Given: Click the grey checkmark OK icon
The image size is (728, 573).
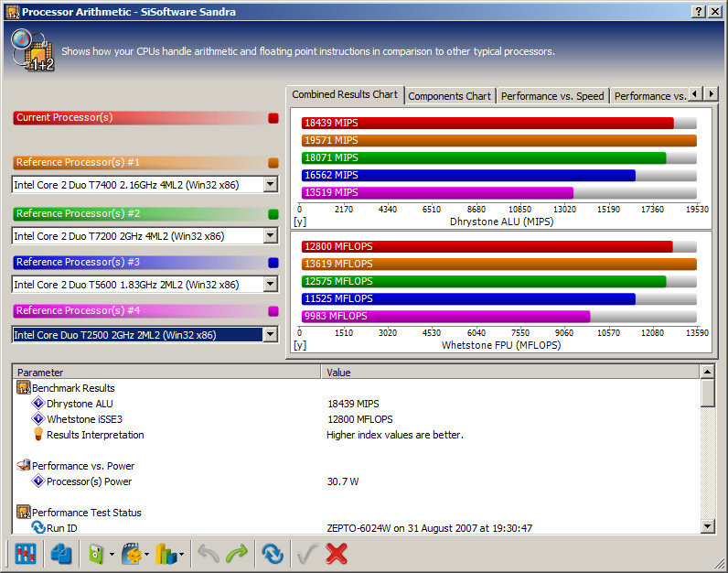Looking at the screenshot, I should pos(307,554).
